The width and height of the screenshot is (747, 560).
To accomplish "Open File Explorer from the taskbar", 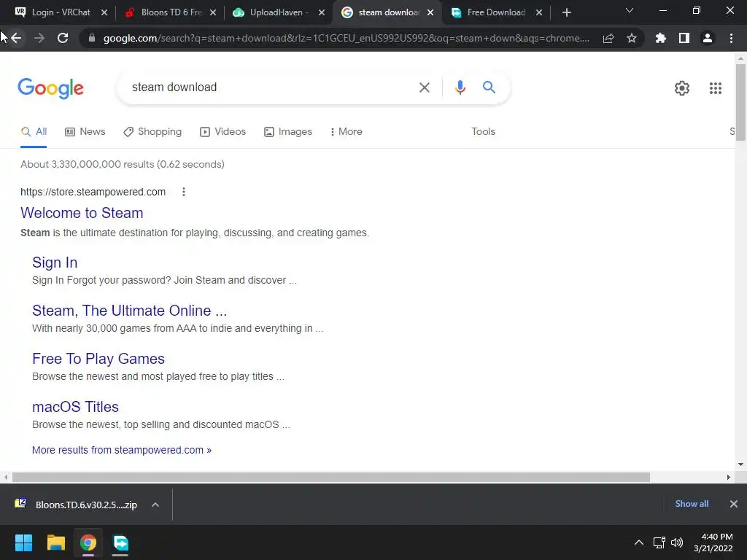I will tap(55, 542).
